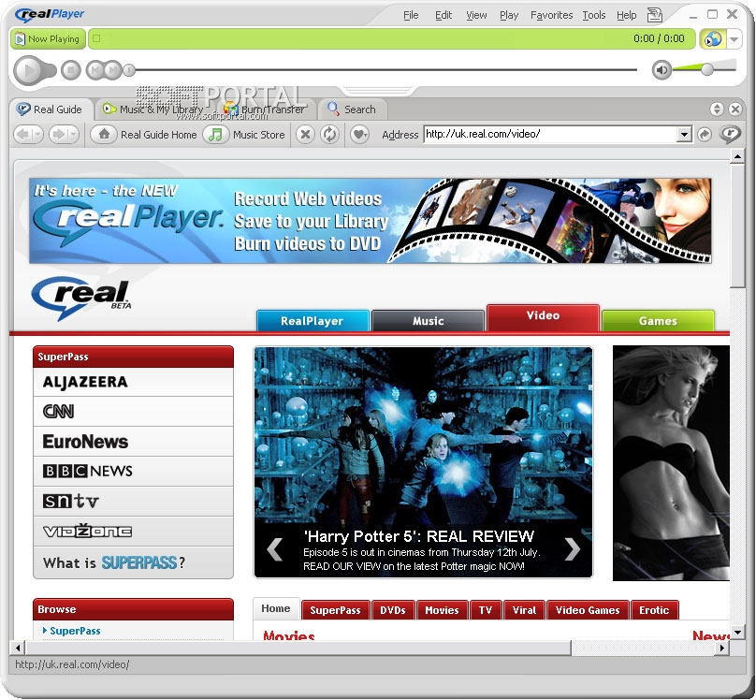This screenshot has width=756, height=700.
Task: Open the Play menu
Action: (509, 15)
